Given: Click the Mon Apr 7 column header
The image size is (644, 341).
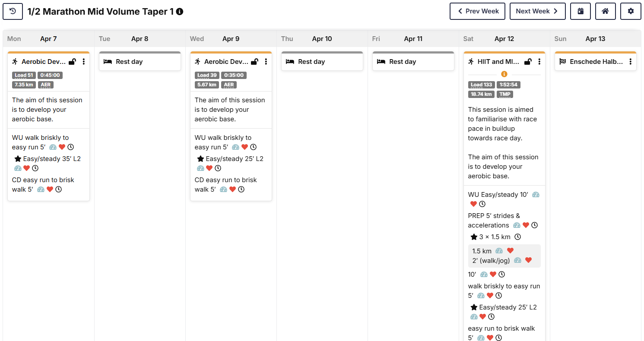Looking at the screenshot, I should 48,39.
